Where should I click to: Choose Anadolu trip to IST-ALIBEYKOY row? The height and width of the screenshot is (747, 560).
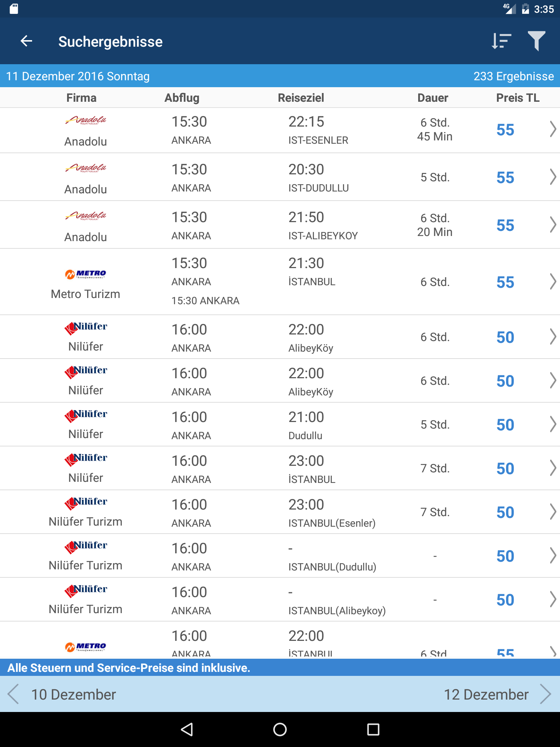coord(280,225)
